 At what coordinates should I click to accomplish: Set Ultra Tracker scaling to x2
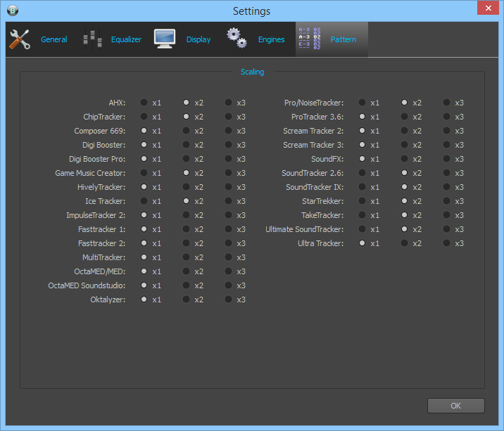tap(404, 243)
